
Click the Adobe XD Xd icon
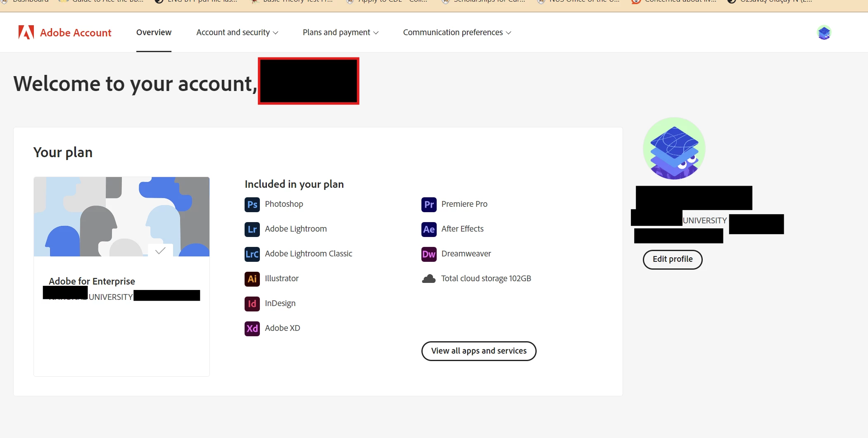(x=252, y=328)
